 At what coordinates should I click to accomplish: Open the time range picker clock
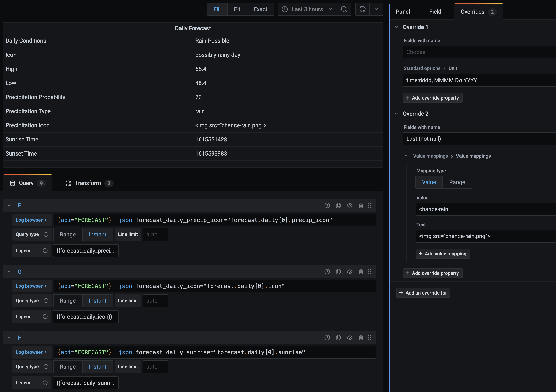[285, 9]
